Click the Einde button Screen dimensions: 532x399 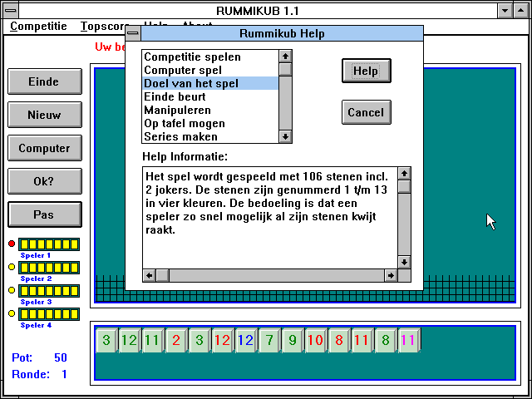pyautogui.click(x=45, y=81)
